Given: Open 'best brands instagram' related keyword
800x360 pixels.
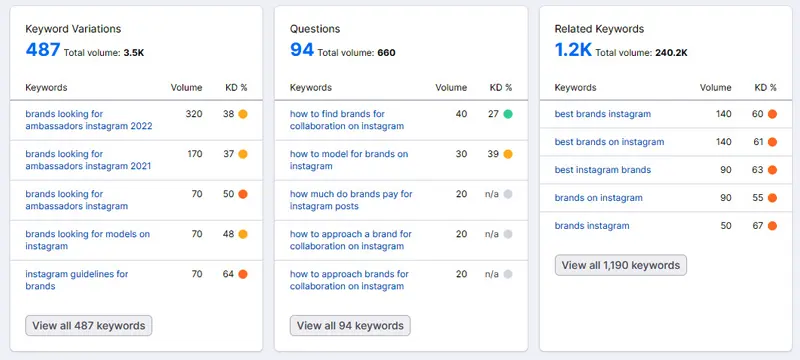Looking at the screenshot, I should click(603, 114).
